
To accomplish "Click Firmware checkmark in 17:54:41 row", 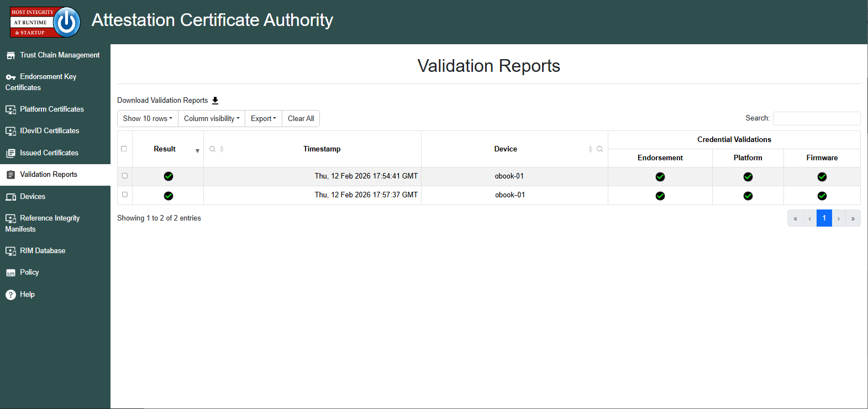I will (x=822, y=177).
